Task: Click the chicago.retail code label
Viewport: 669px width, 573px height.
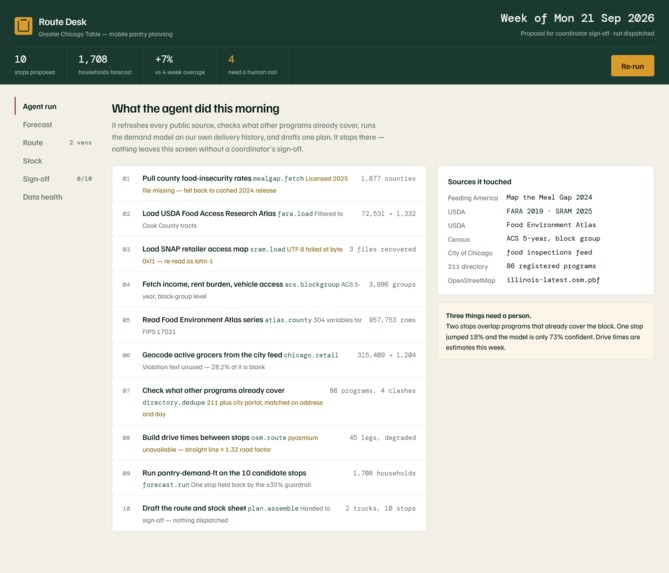Action: pos(311,355)
